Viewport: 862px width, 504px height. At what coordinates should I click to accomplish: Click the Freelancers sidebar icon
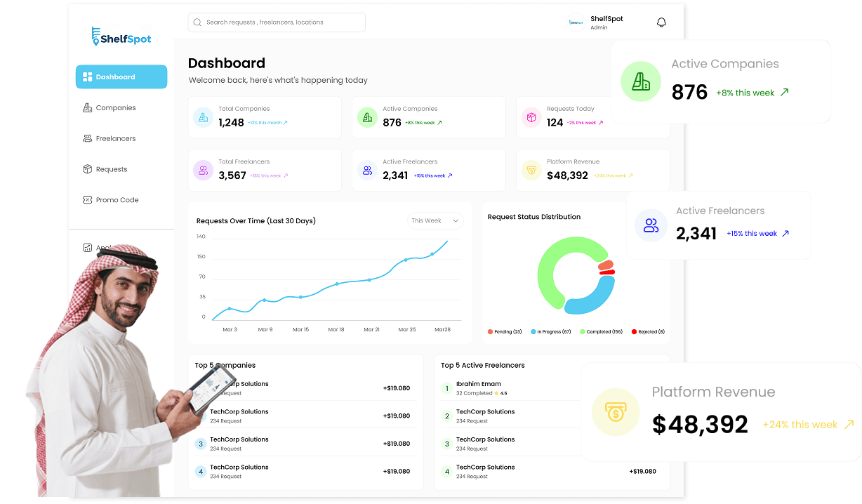click(x=88, y=138)
